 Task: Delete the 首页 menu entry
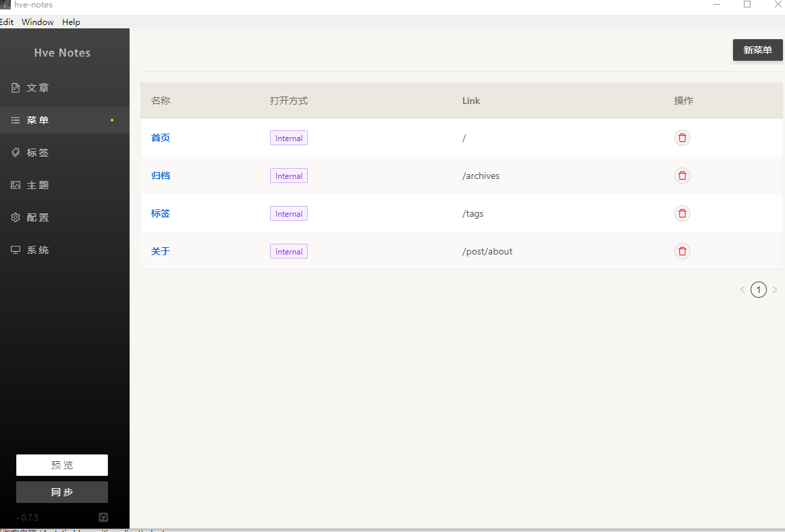682,138
